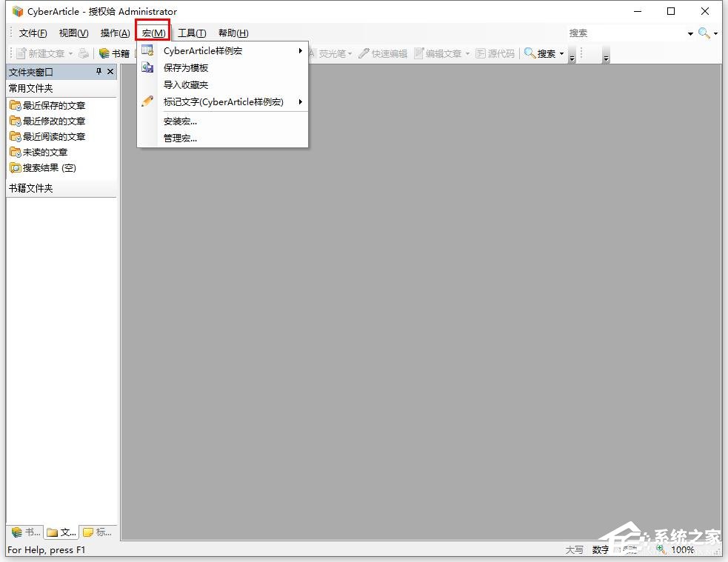Click the 书籍文件夹 section header
The image size is (728, 562).
(61, 188)
